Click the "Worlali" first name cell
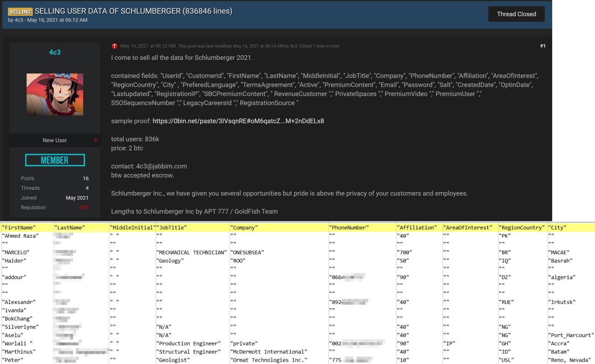 (17, 344)
